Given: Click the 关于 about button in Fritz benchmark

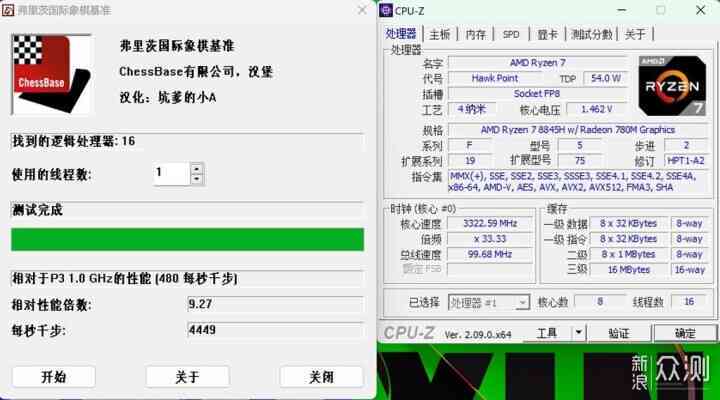Looking at the screenshot, I should click(187, 377).
